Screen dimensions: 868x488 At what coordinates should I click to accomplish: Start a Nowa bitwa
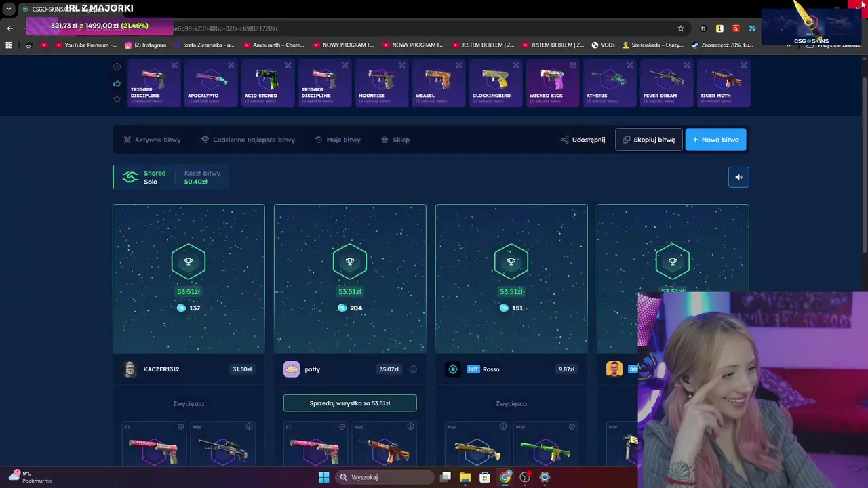(715, 140)
